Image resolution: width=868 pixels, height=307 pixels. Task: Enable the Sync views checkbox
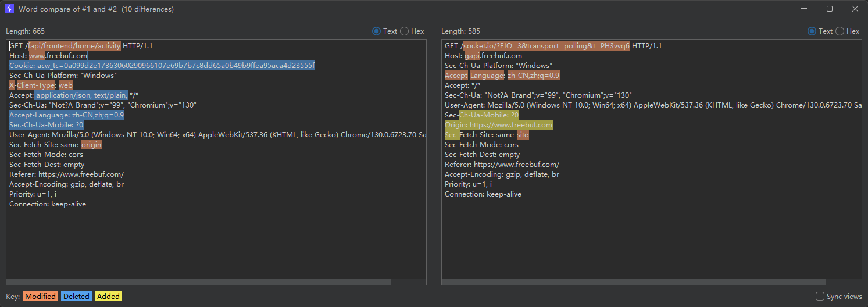(x=820, y=297)
